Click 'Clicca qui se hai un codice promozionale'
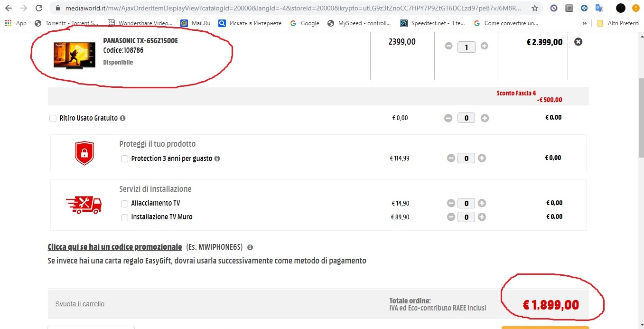This screenshot has width=644, height=329. [115, 247]
